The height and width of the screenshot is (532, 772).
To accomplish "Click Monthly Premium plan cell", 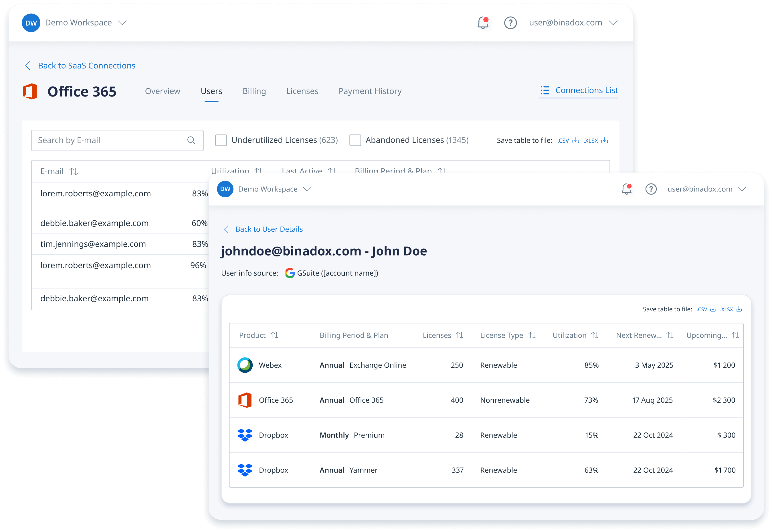I will coord(352,435).
